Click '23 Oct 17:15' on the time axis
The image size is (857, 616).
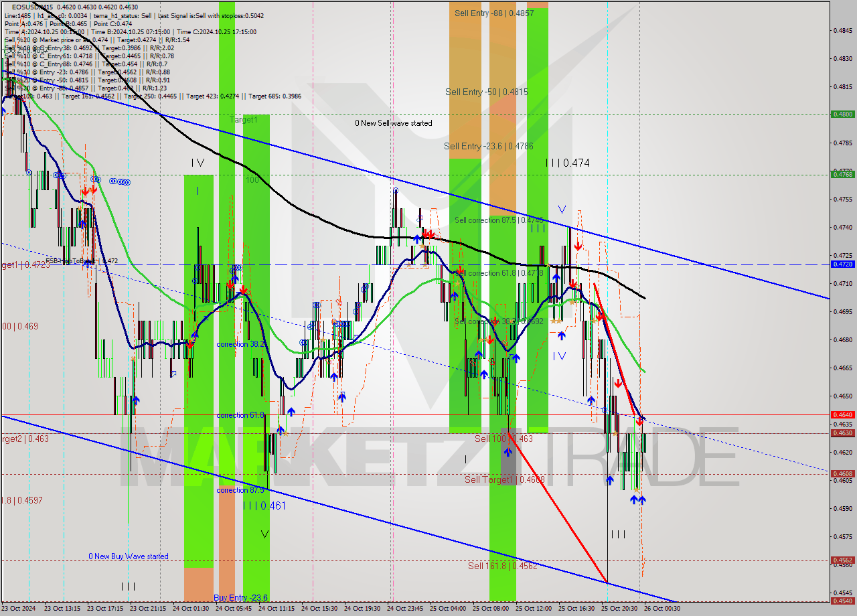point(105,609)
